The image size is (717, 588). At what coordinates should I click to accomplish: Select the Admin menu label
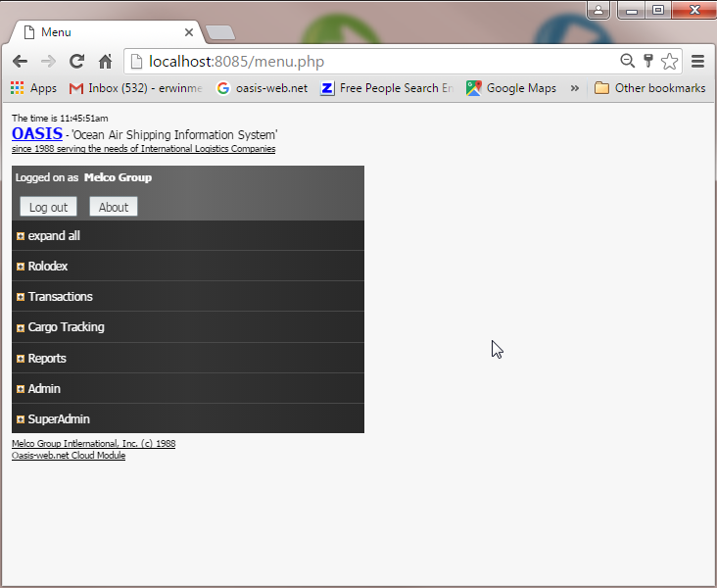click(44, 388)
